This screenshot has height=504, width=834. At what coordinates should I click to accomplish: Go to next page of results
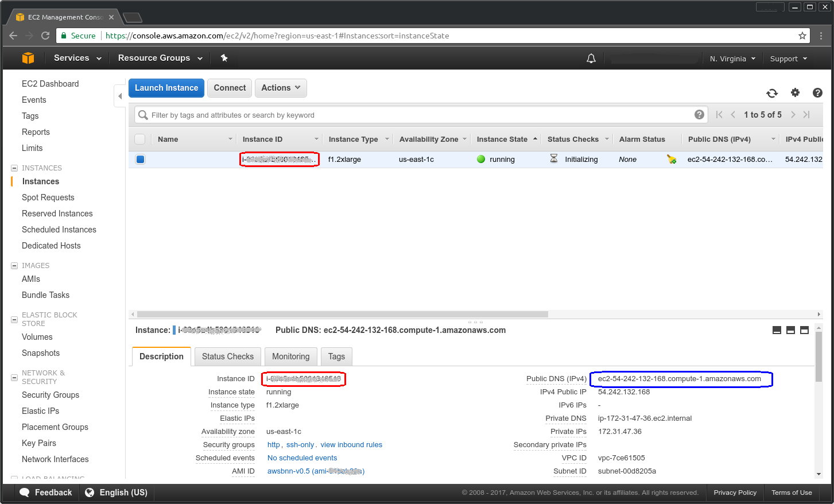793,115
